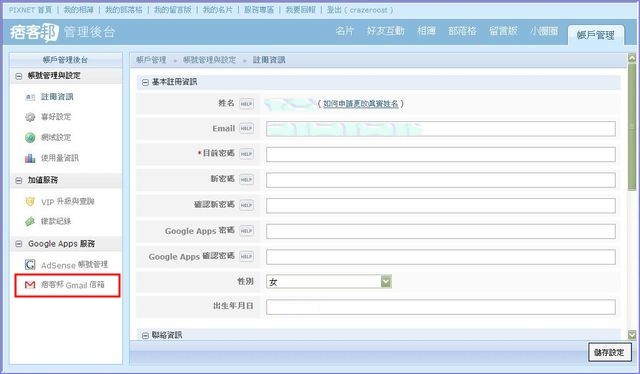Open 痞客邦 Gmail 信箱 via its Gmail icon
This screenshot has width=640, height=374.
coord(30,285)
